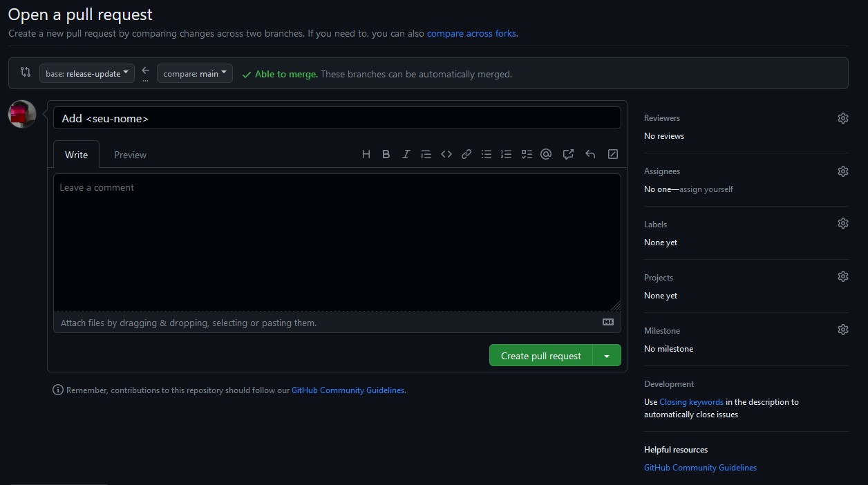Click the compare branches icon

26,72
